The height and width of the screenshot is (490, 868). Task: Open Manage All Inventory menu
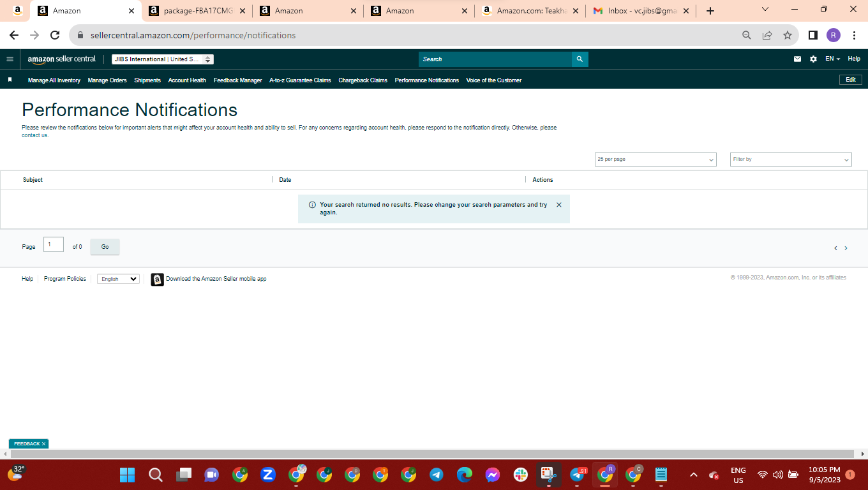[54, 80]
